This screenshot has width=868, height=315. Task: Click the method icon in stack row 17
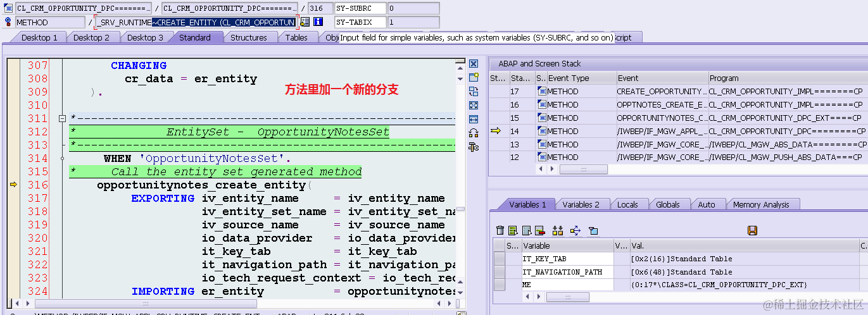pyautogui.click(x=541, y=91)
